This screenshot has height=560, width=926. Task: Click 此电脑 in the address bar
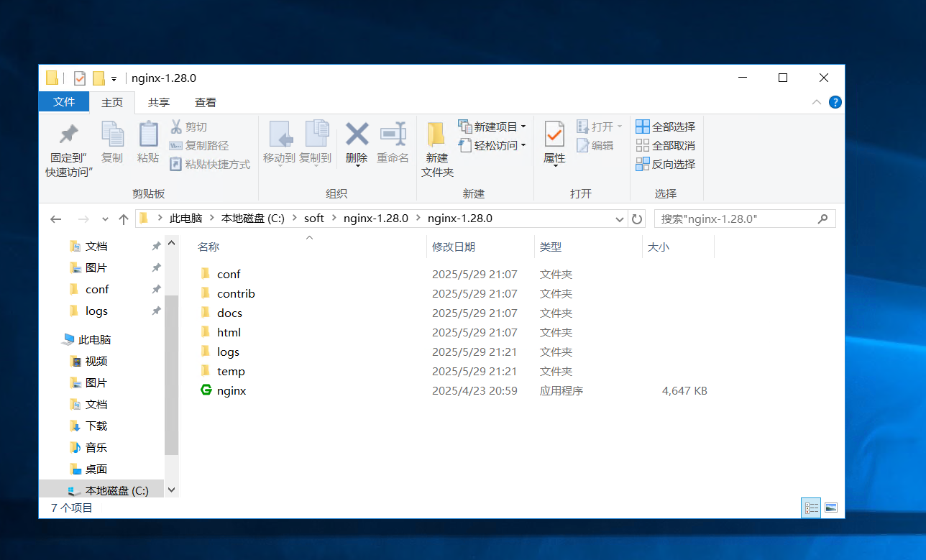point(185,219)
